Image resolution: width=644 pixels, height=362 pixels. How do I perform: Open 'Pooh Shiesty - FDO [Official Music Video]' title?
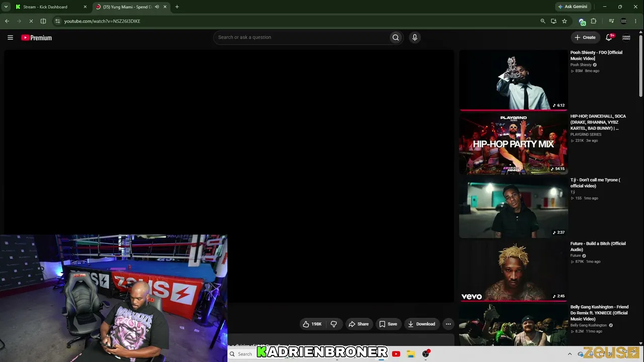click(x=596, y=55)
